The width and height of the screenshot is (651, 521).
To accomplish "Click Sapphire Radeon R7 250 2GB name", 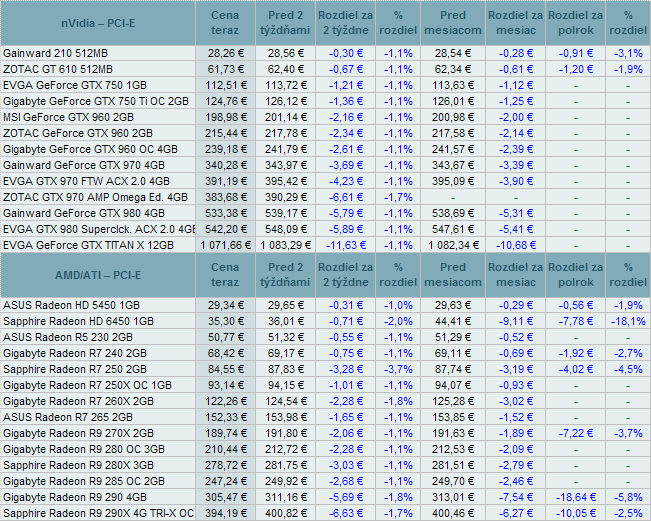I will click(75, 369).
